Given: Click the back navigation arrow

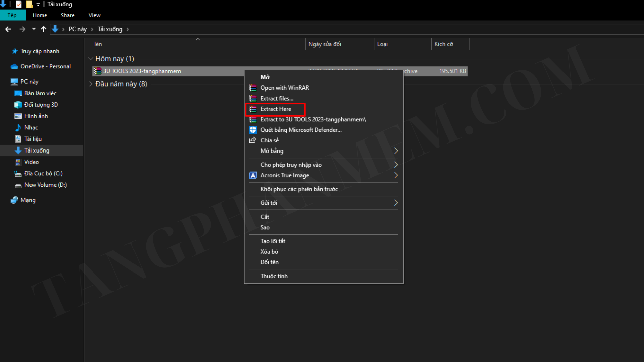Looking at the screenshot, I should pyautogui.click(x=8, y=29).
